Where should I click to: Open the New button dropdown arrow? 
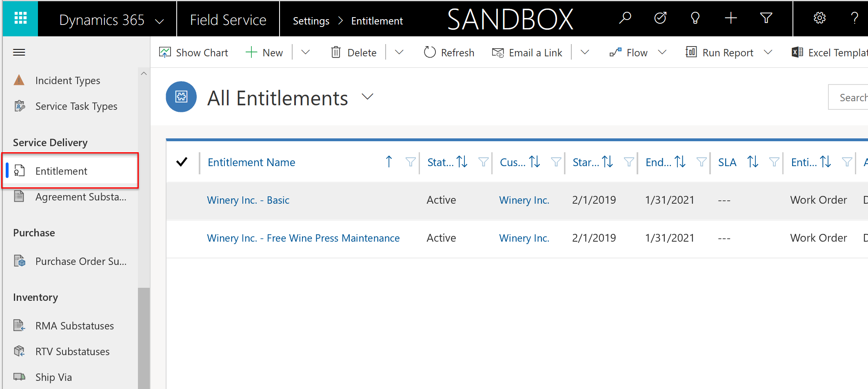[x=305, y=52]
